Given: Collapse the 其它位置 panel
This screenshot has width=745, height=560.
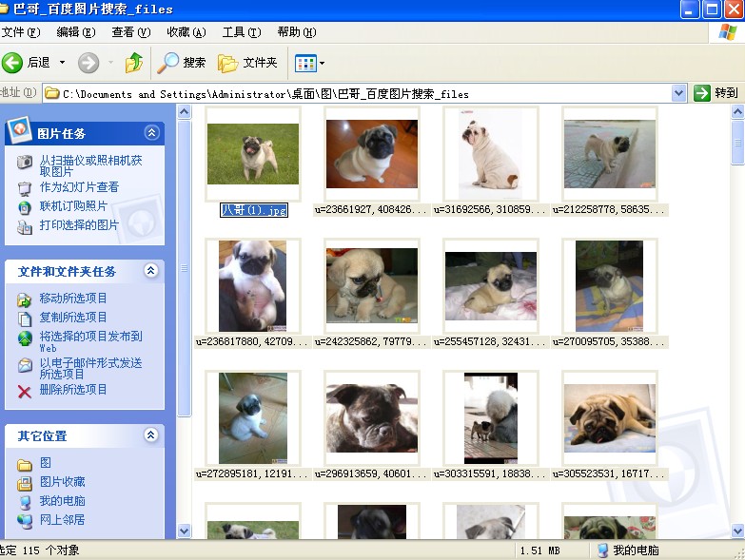Looking at the screenshot, I should click(x=151, y=434).
